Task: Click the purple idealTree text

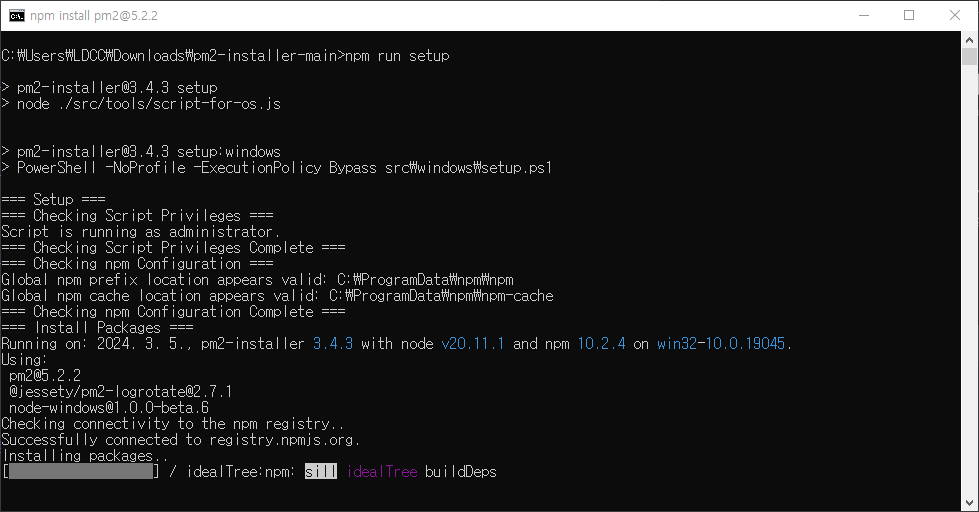Action: (x=382, y=471)
